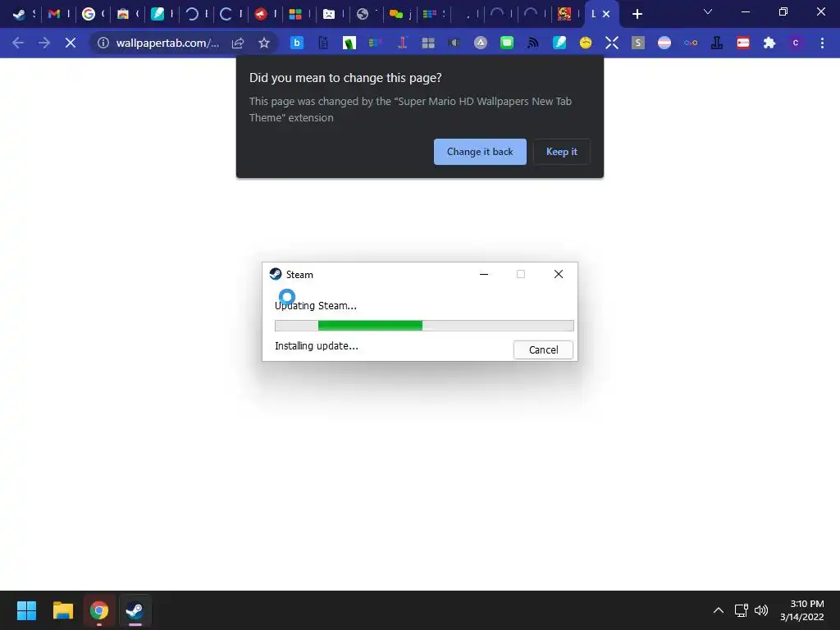Go back to previous page
The image size is (840, 630).
tap(18, 43)
